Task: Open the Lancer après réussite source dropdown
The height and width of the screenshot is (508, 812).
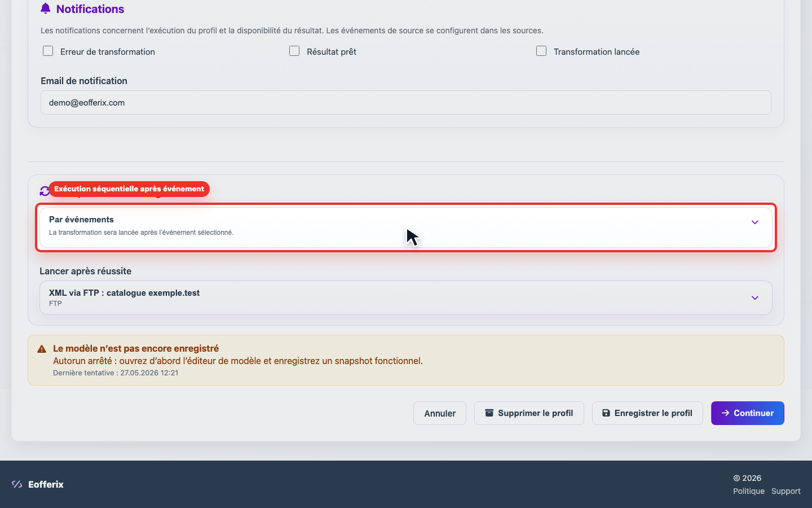Action: [x=406, y=298]
